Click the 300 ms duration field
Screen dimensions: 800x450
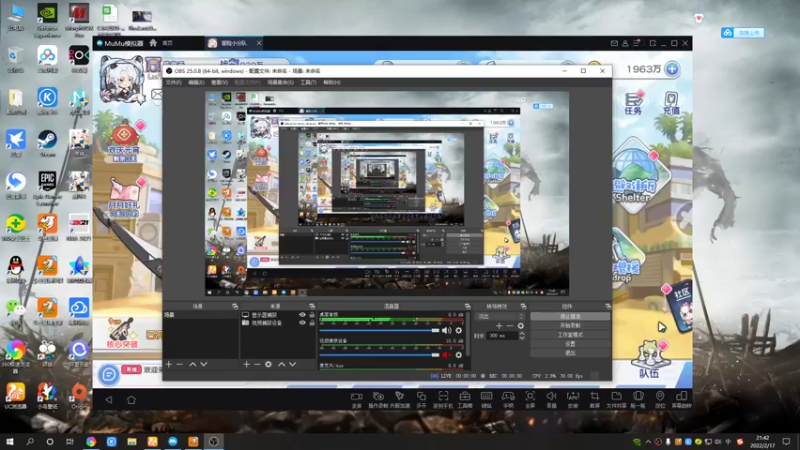(x=503, y=336)
